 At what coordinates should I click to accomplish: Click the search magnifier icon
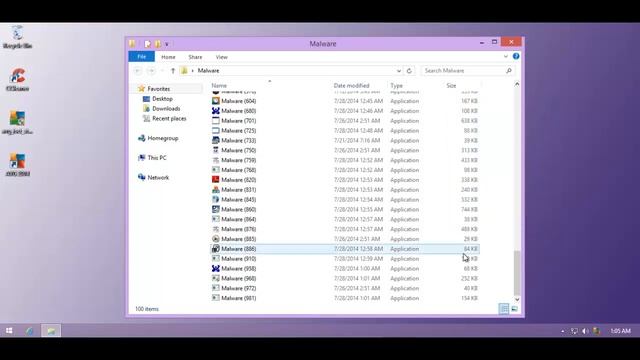509,71
